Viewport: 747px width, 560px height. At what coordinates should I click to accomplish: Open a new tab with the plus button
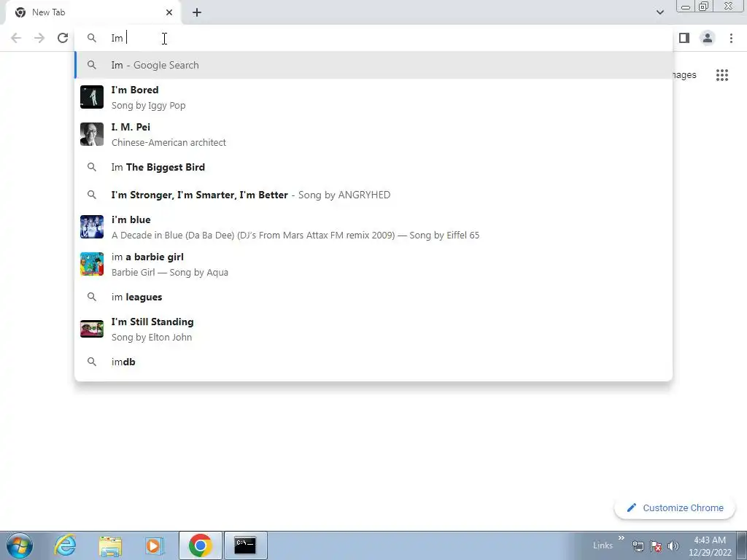tap(197, 12)
